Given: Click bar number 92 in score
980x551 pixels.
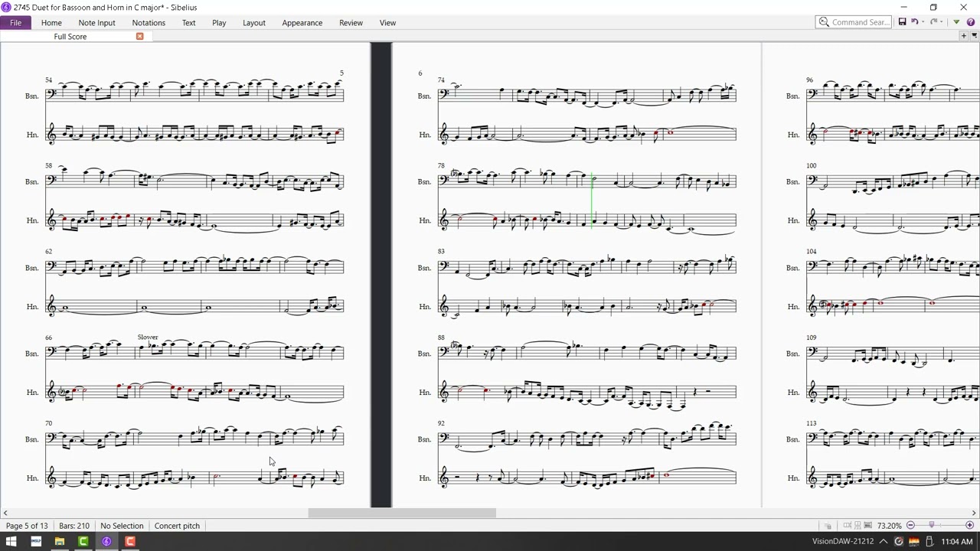Looking at the screenshot, I should click(x=441, y=422).
